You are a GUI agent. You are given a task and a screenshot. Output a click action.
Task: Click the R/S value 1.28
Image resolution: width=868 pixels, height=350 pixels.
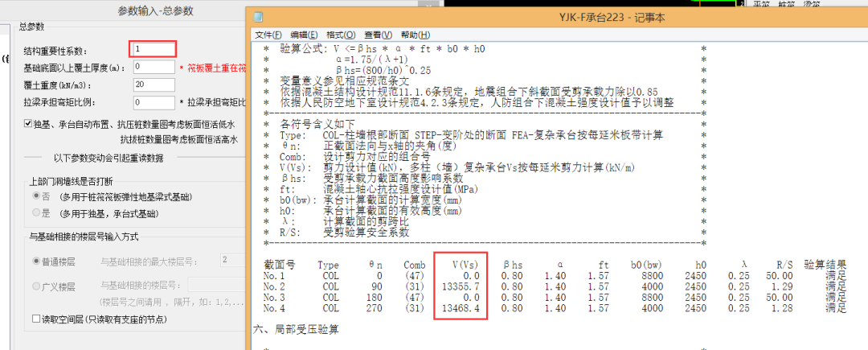click(x=783, y=307)
